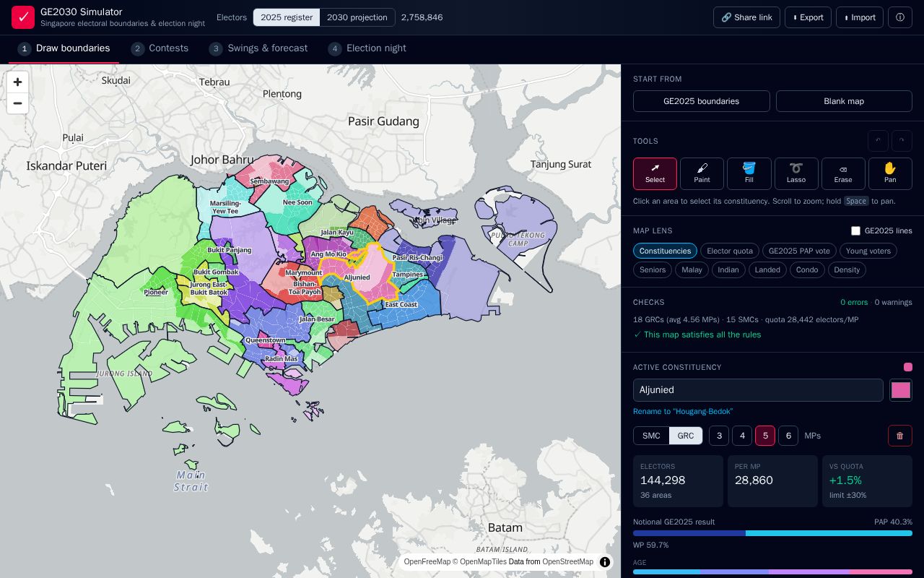Image resolution: width=924 pixels, height=578 pixels.
Task: Click the Share link button
Action: click(x=746, y=17)
